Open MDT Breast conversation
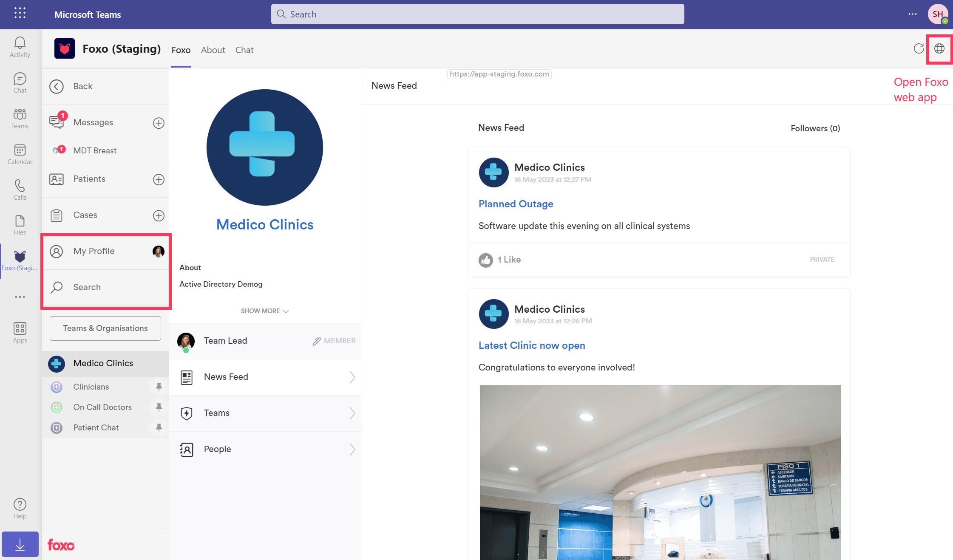The width and height of the screenshot is (953, 560). tap(106, 150)
